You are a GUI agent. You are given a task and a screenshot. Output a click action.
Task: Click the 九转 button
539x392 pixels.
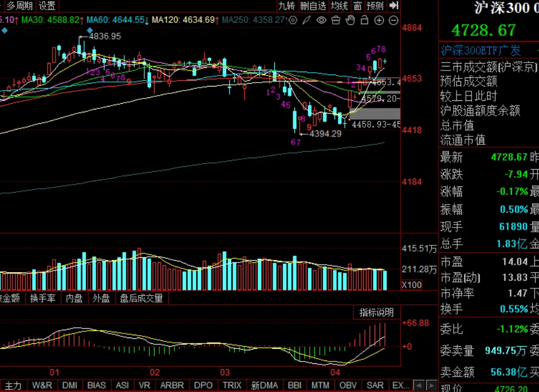point(286,6)
